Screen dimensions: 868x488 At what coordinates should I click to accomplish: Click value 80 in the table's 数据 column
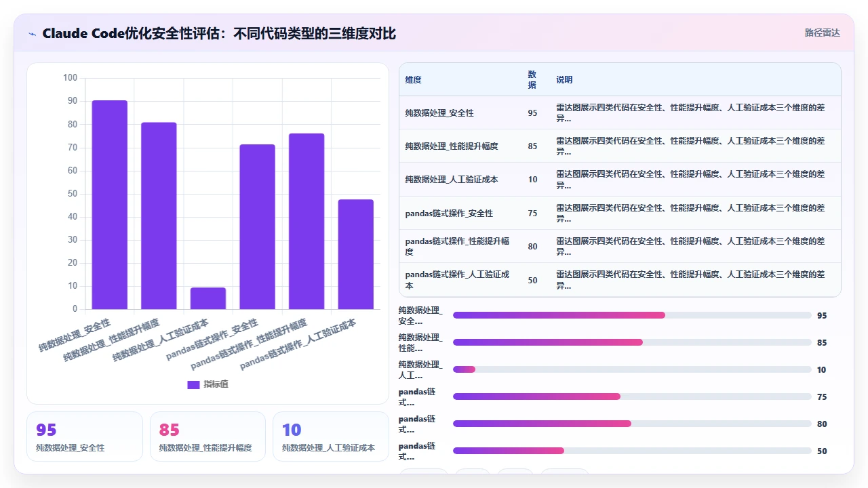point(532,247)
